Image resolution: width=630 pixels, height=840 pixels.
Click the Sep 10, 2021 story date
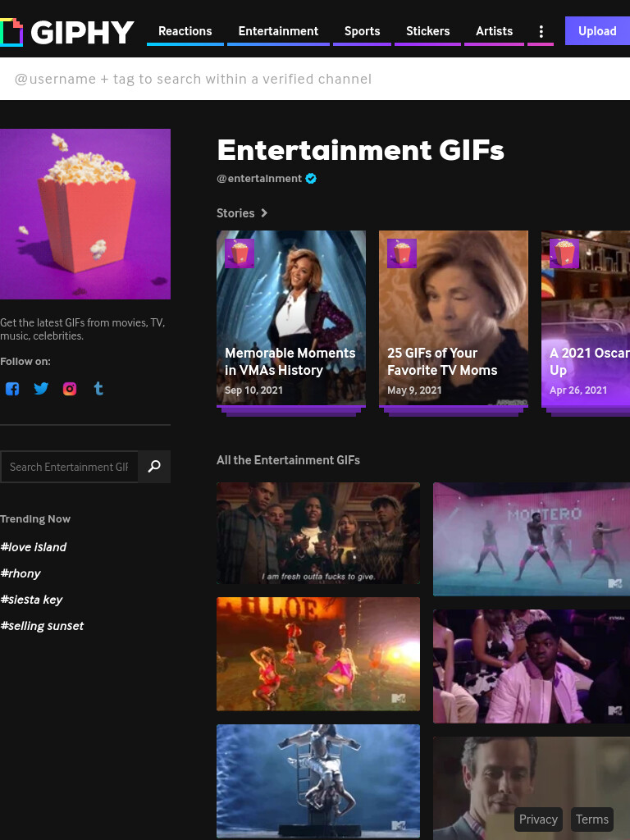pos(254,390)
